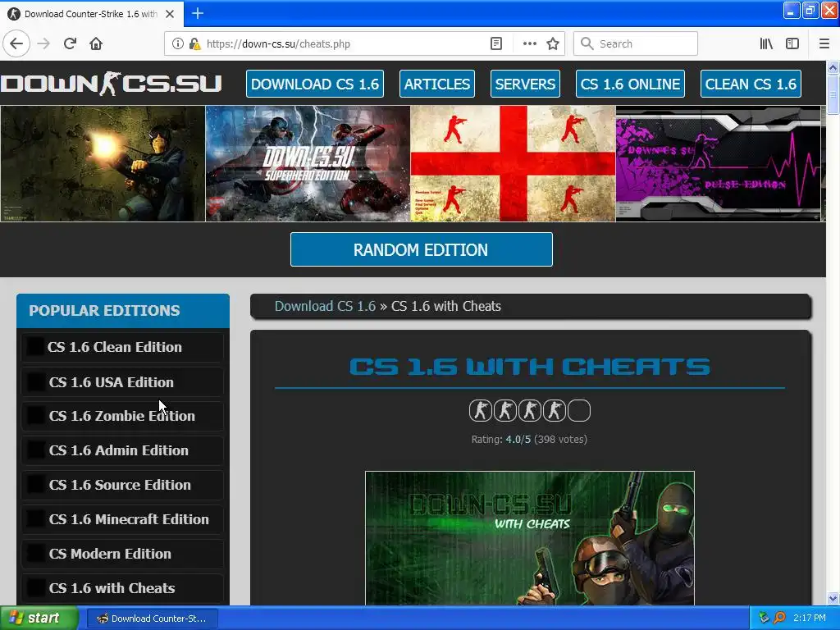Click the browser forward arrow
The width and height of the screenshot is (840, 630).
coord(44,43)
